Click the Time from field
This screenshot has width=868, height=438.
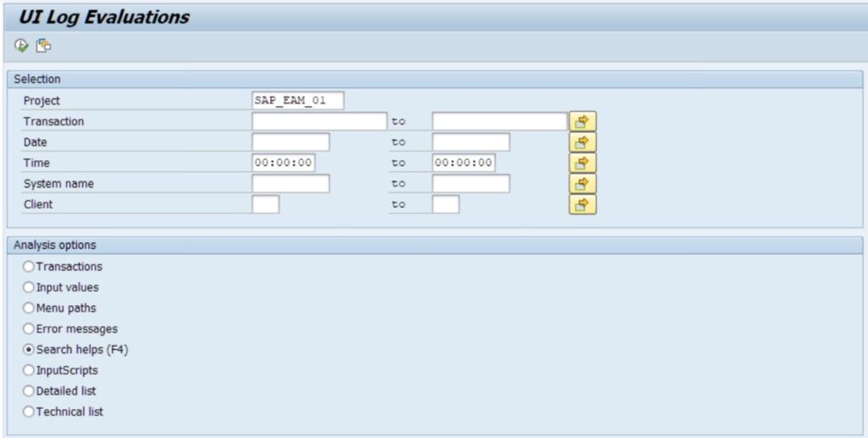click(x=283, y=163)
